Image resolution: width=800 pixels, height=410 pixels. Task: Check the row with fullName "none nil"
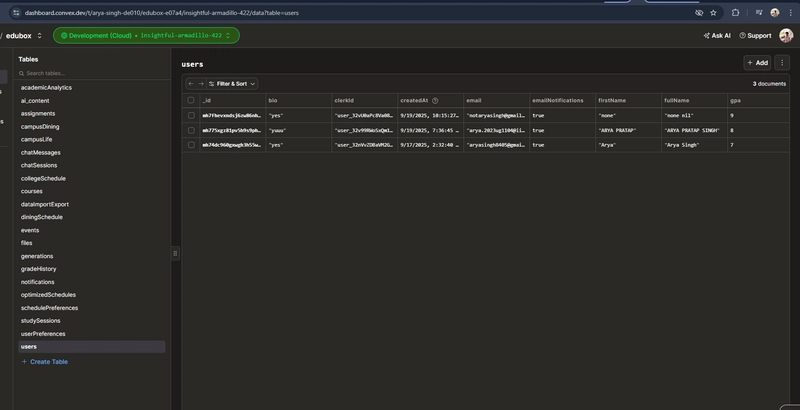coord(191,115)
